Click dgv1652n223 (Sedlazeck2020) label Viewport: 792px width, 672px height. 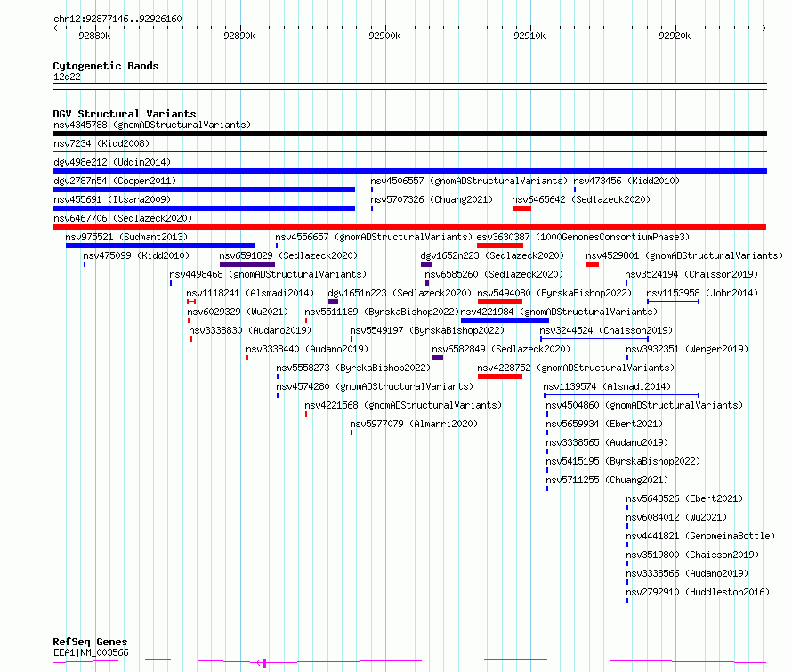[492, 255]
